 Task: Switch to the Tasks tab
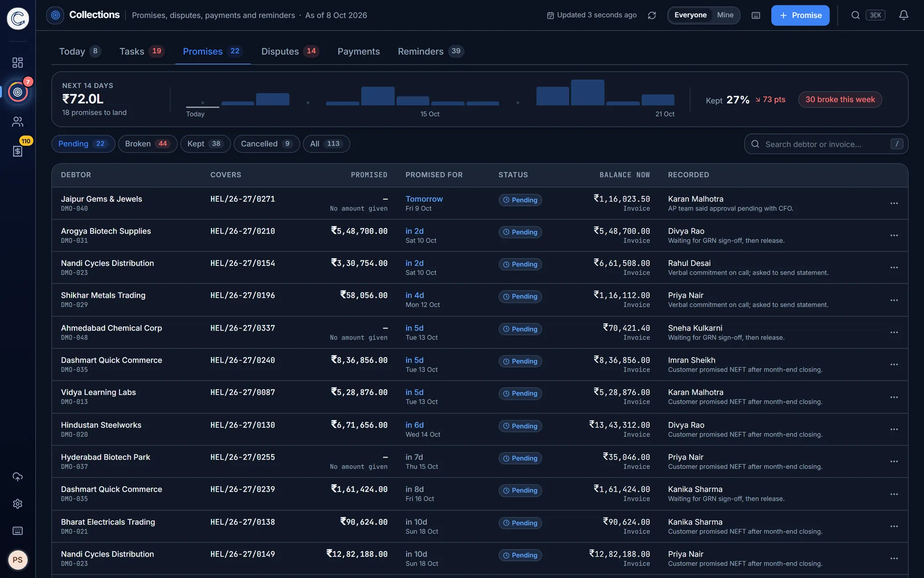141,51
